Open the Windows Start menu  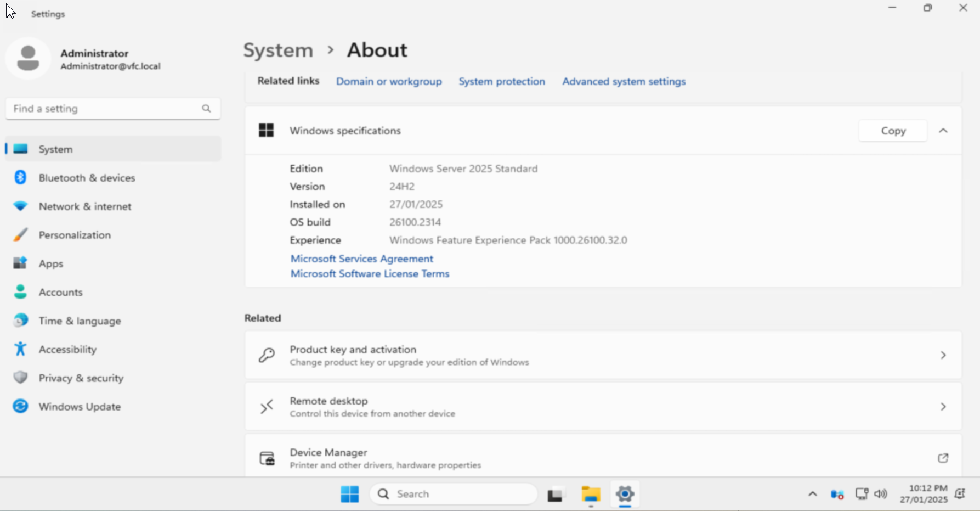[x=349, y=494]
